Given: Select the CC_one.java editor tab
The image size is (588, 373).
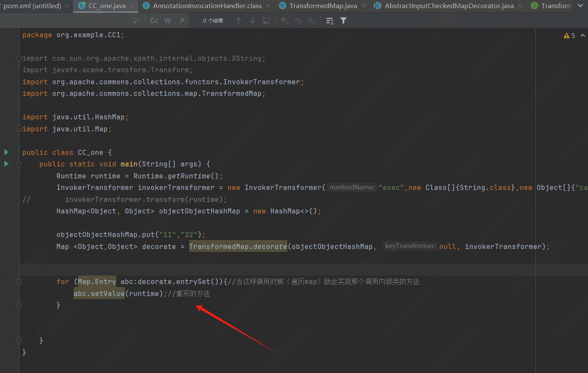Looking at the screenshot, I should (x=107, y=6).
